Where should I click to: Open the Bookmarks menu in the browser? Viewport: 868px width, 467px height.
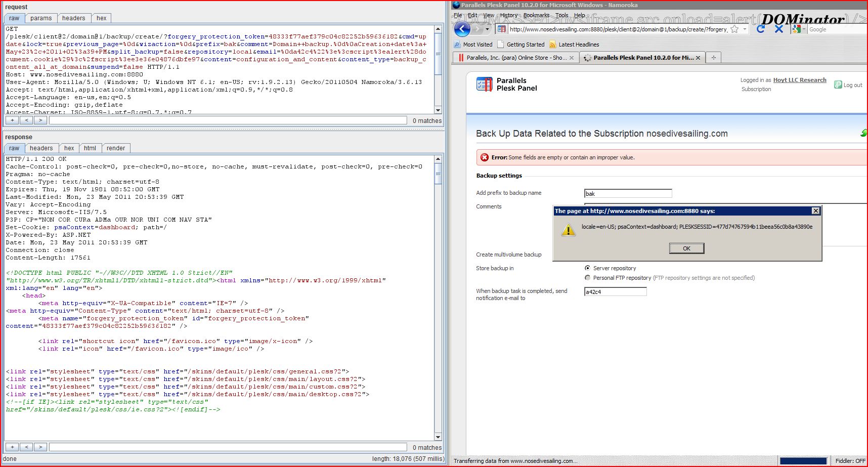point(536,15)
